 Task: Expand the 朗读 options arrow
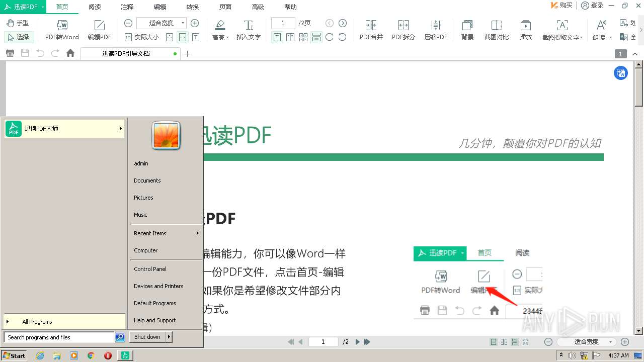coord(611,38)
